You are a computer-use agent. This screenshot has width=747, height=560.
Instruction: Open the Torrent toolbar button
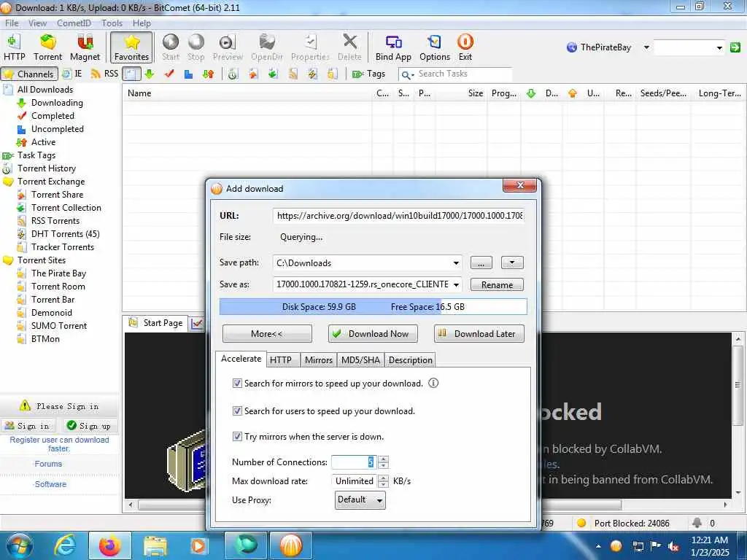47,47
